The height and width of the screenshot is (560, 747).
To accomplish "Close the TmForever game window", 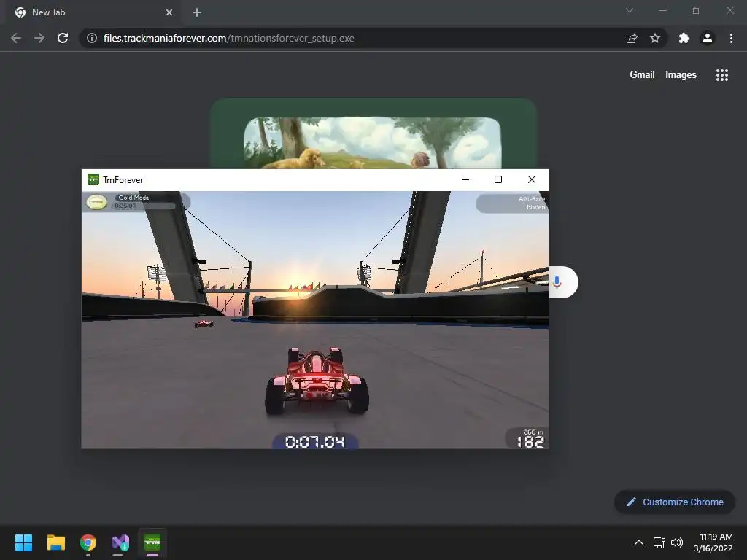I will click(x=532, y=179).
